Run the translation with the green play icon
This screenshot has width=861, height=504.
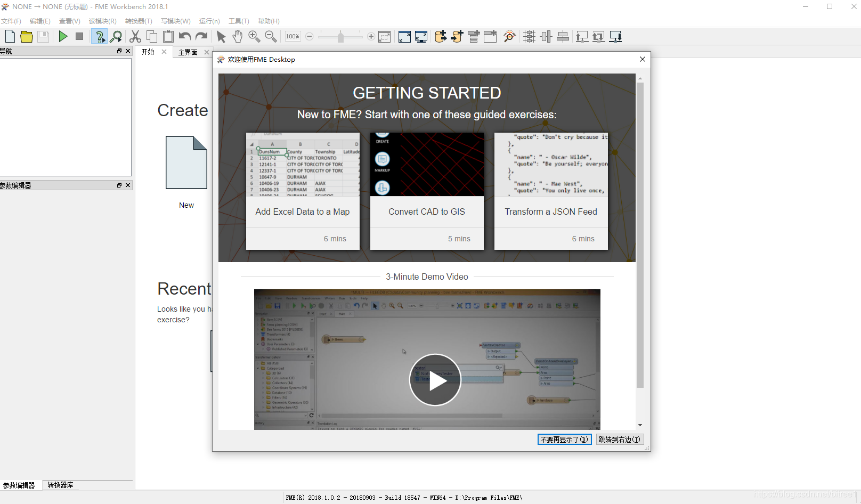[63, 36]
